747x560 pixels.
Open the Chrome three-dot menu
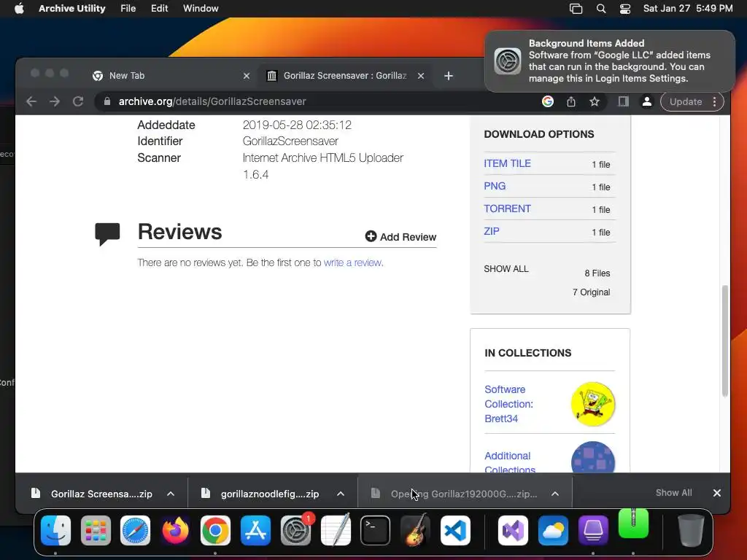[x=714, y=101]
